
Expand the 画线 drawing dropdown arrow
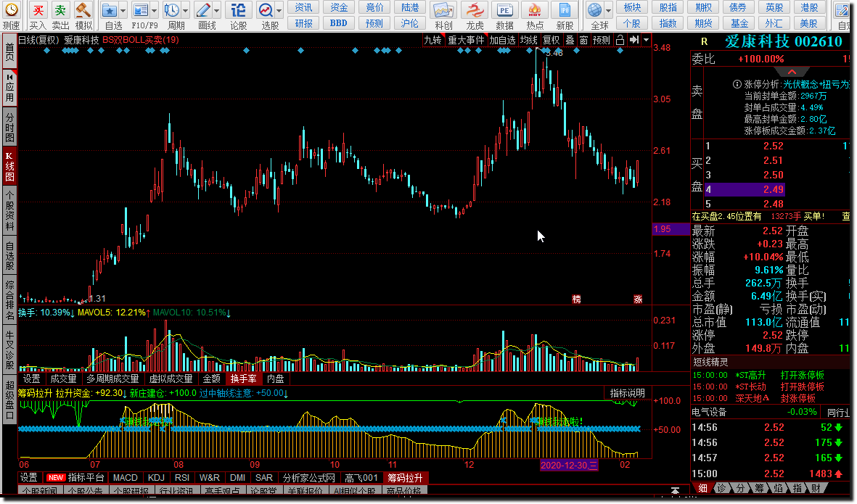[216, 10]
